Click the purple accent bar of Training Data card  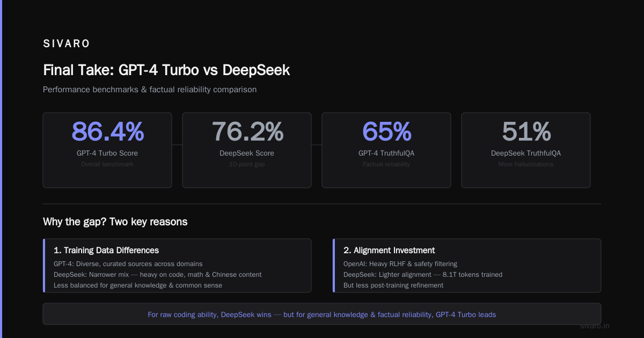(x=44, y=266)
